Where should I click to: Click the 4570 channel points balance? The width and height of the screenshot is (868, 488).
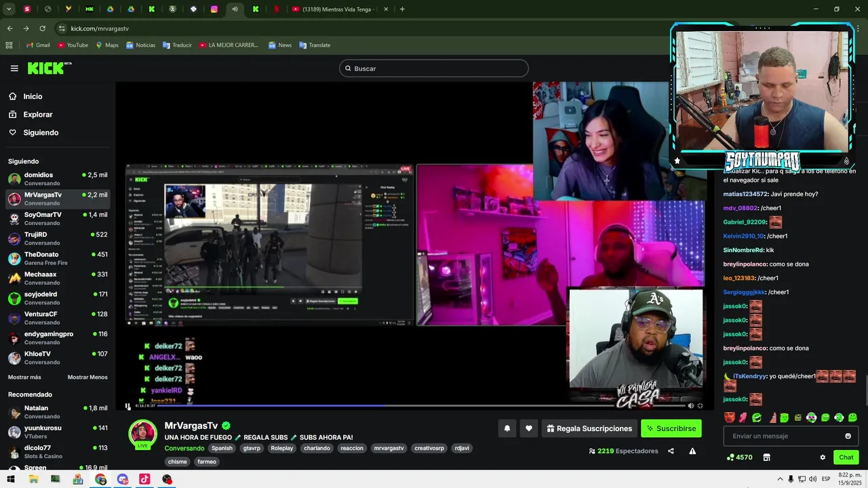739,457
